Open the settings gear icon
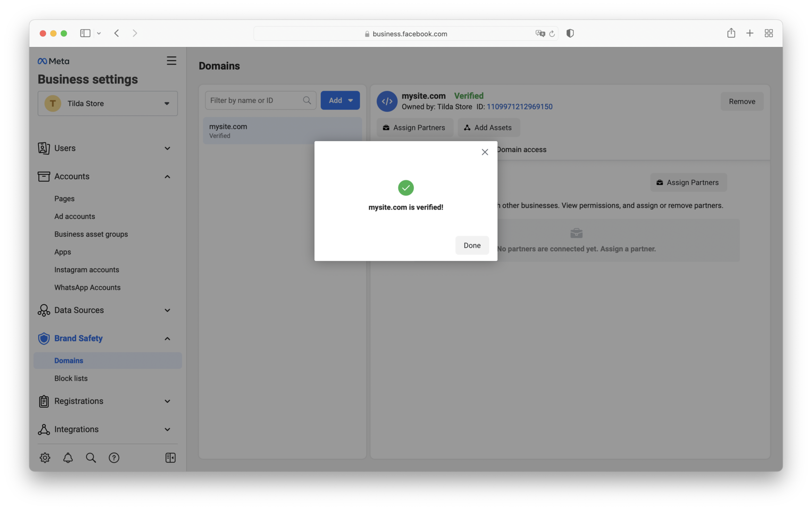 (x=45, y=457)
